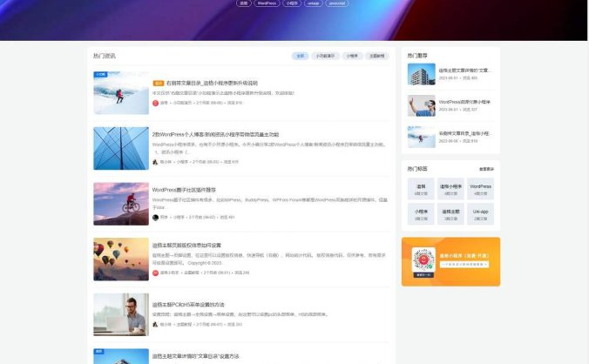The height and width of the screenshot is (364, 589).
Task: Open article 追格主题文章详情的文章目录设置方法
Action: (196, 356)
